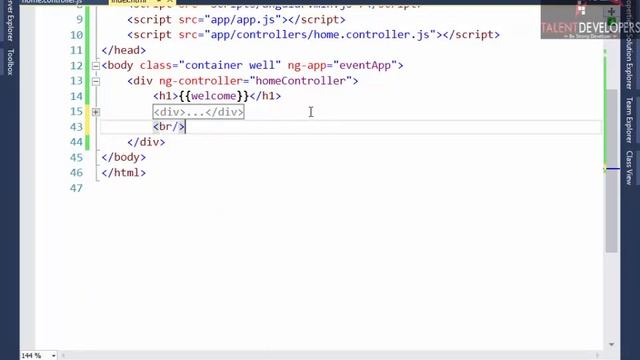This screenshot has width=640, height=360.
Task: Open the Team Explorer side tab
Action: (x=629, y=120)
